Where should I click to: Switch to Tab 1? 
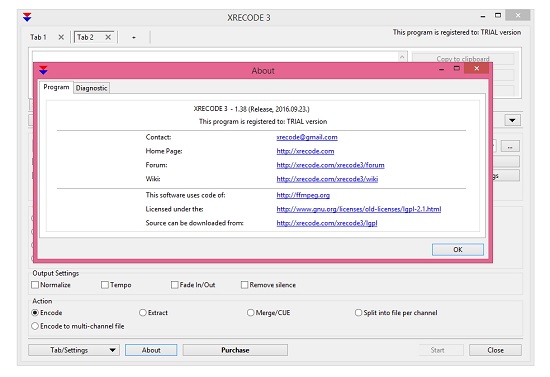[x=38, y=37]
